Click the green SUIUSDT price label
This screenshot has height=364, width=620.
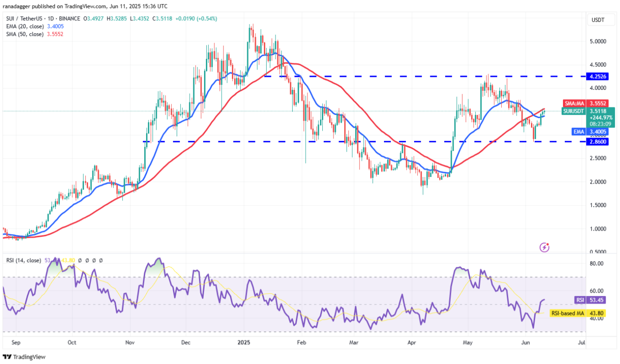click(588, 118)
